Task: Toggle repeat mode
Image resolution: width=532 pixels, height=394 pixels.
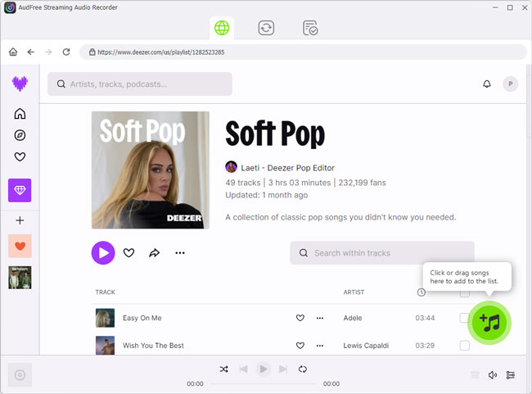Action: coord(303,369)
